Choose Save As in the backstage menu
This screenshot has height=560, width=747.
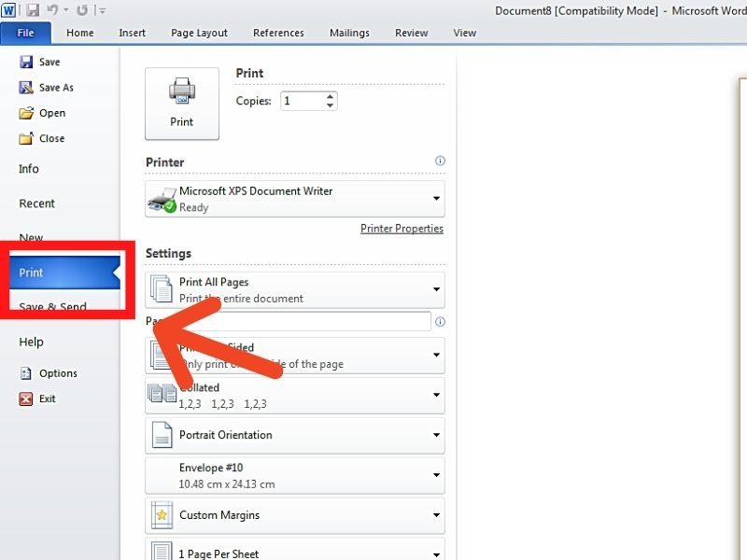[x=46, y=88]
